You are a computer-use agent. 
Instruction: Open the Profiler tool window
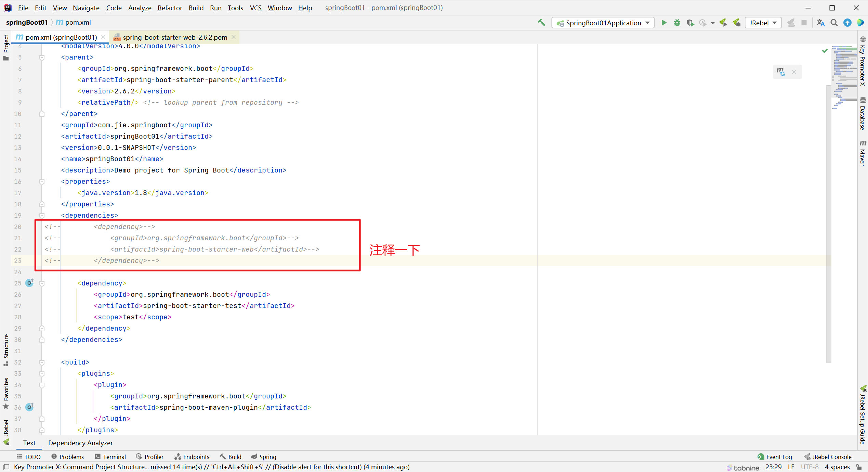pyautogui.click(x=149, y=457)
